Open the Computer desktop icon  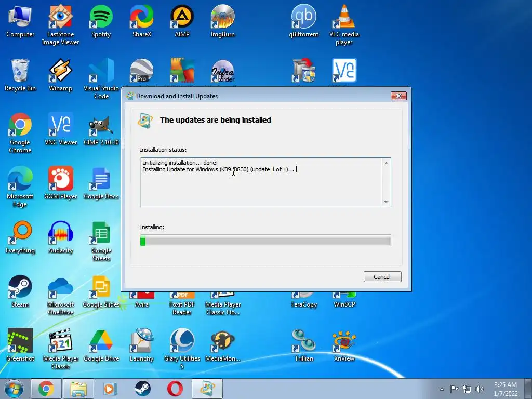20,21
